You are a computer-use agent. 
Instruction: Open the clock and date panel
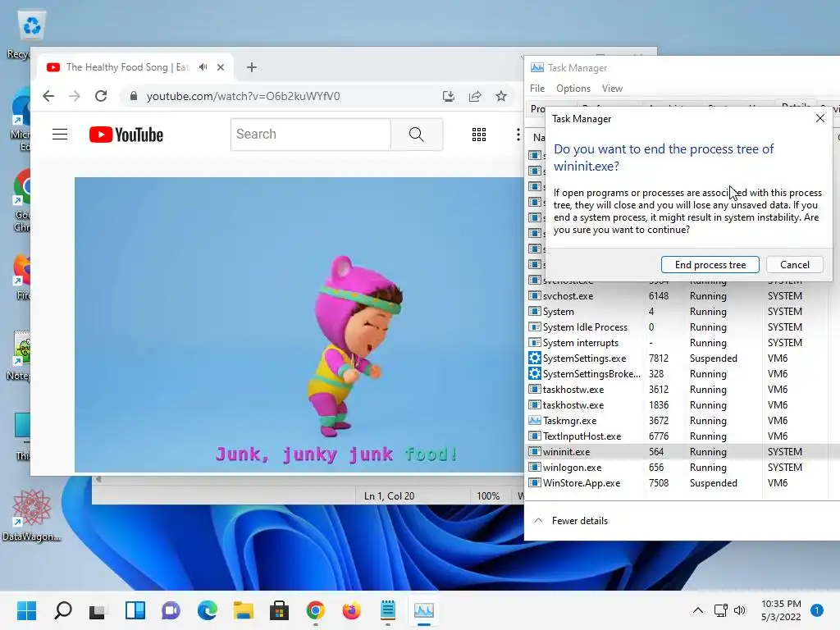click(x=781, y=610)
